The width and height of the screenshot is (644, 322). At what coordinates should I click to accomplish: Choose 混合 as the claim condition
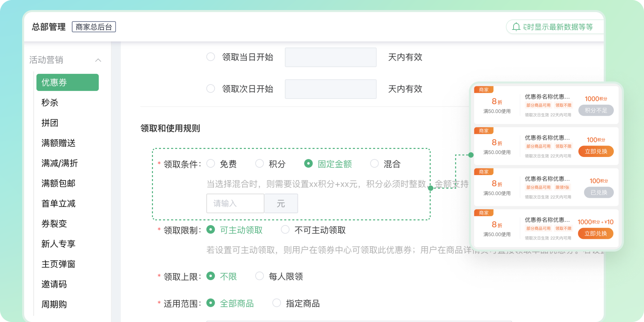(x=374, y=164)
